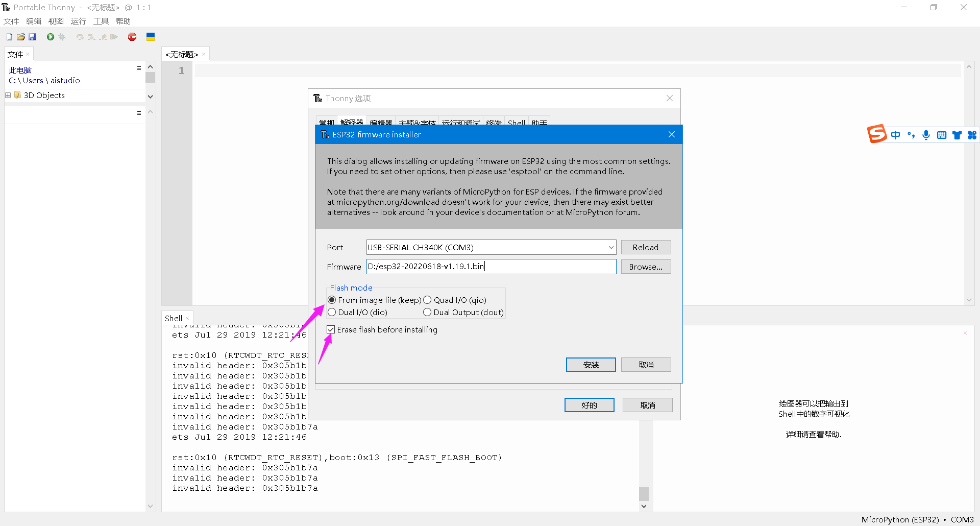This screenshot has height=526, width=980.
Task: Run current script with green play icon
Action: [51, 37]
